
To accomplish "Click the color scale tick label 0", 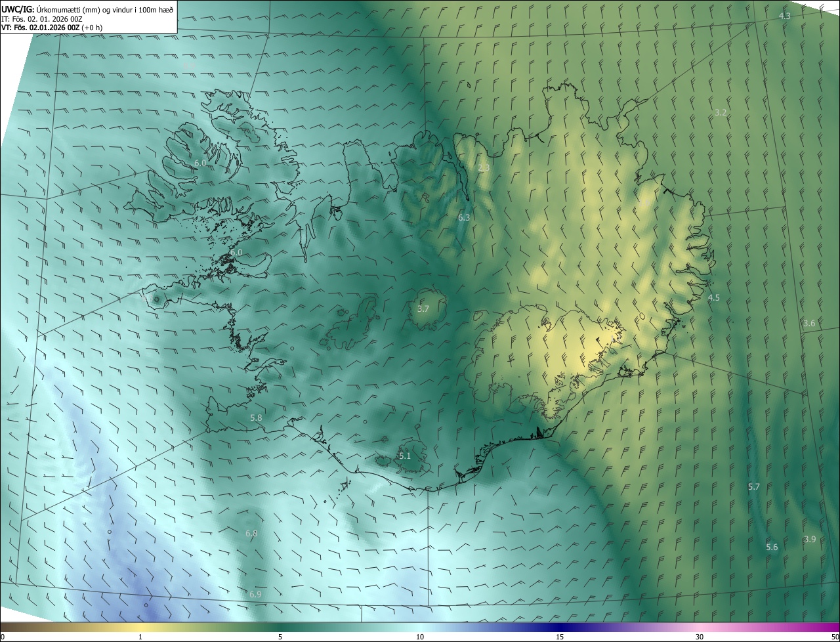I will pos(3,637).
